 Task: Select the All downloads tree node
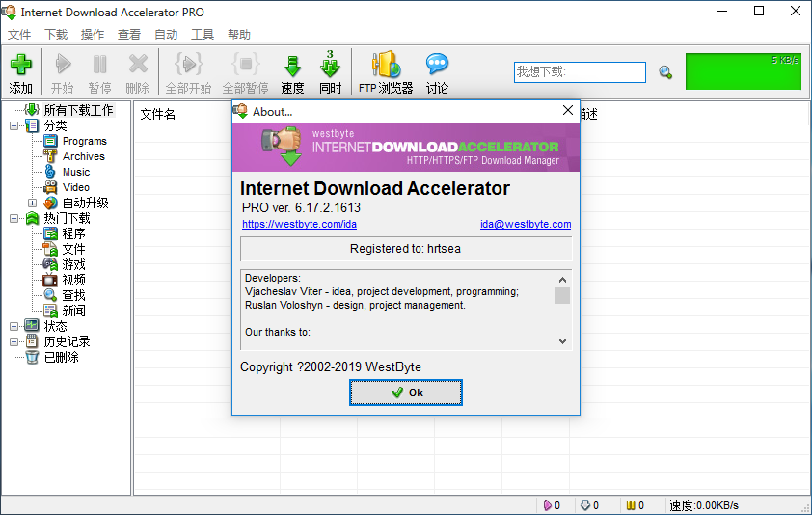click(78, 110)
